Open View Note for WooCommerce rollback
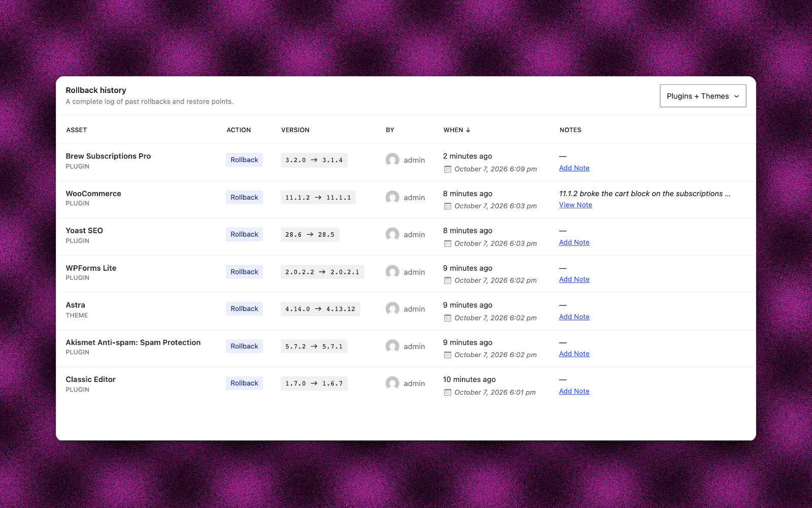812x508 pixels. click(576, 205)
